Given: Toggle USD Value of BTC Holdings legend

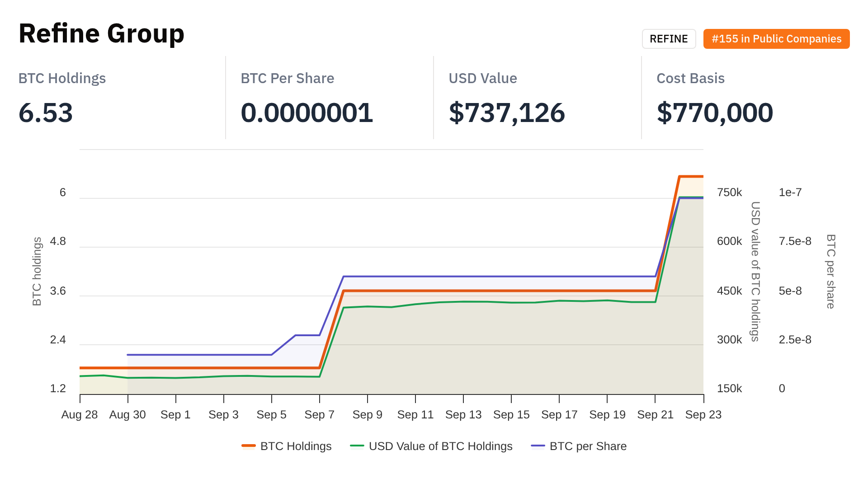Looking at the screenshot, I should tap(440, 446).
